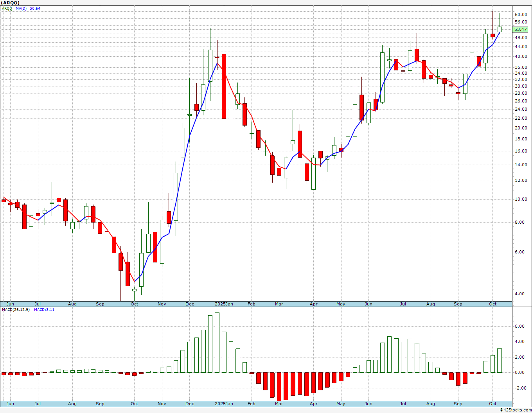Click the green 53.47 current price tag
This screenshot has width=532, height=413.
520,29
